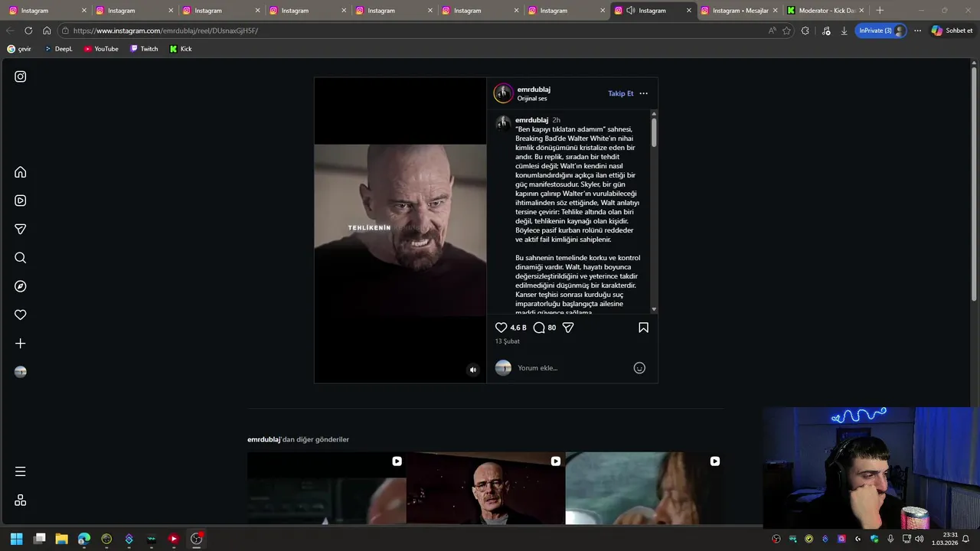Viewport: 980px width, 551px height.
Task: Click caption scrollbar up arrow
Action: (654, 114)
